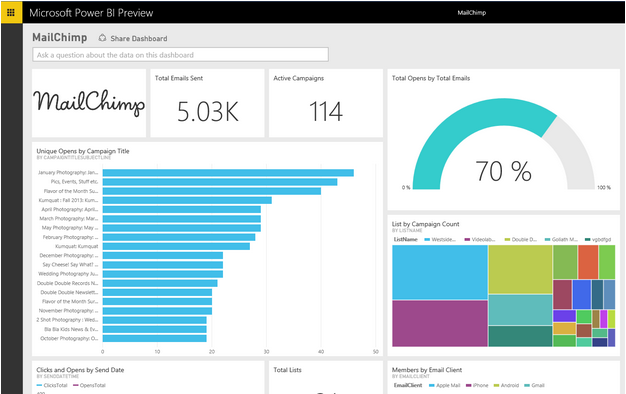Image resolution: width=626 pixels, height=394 pixels.
Task: Click the Videolab purple legend swatch
Action: 467,240
